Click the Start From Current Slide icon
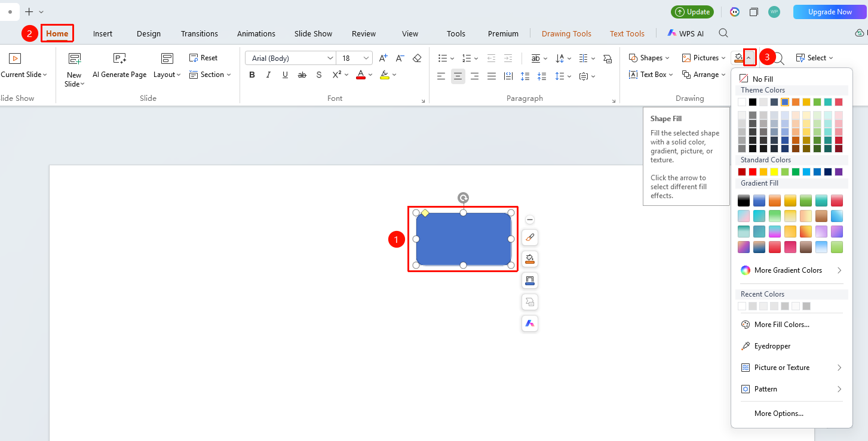 click(x=15, y=58)
